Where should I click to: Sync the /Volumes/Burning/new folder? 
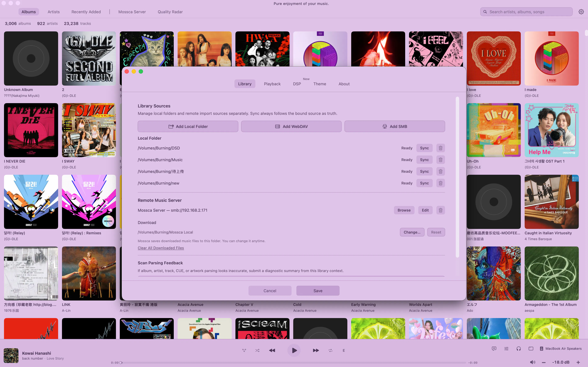click(x=424, y=183)
